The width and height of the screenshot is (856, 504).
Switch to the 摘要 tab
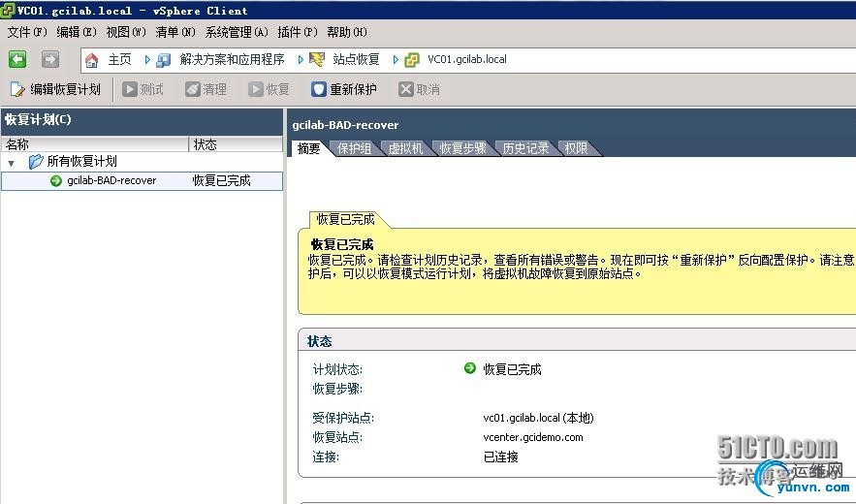(309, 148)
